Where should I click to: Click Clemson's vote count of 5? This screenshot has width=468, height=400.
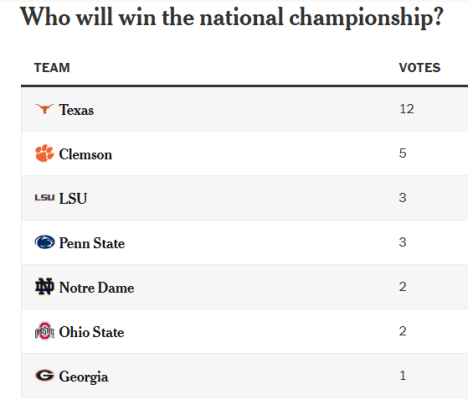tap(403, 153)
